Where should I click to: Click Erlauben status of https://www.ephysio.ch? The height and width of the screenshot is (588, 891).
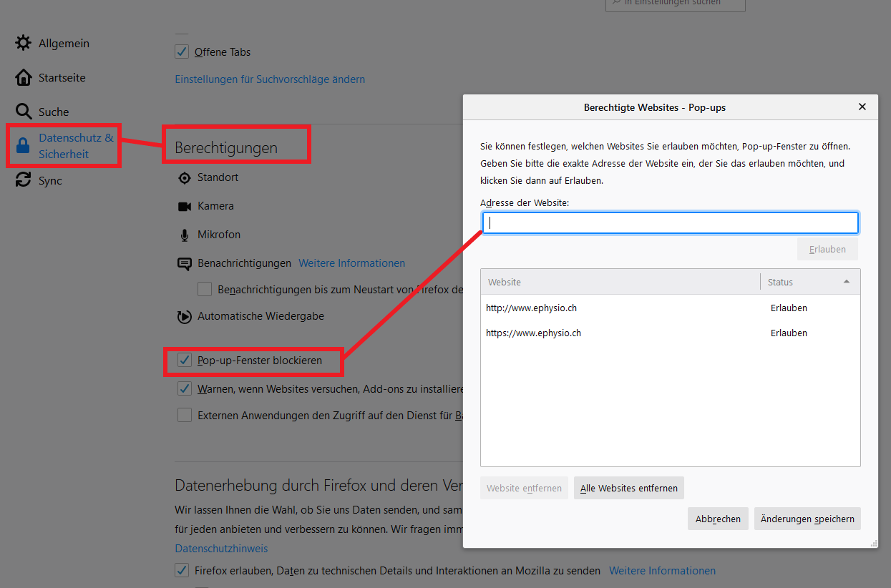(789, 333)
